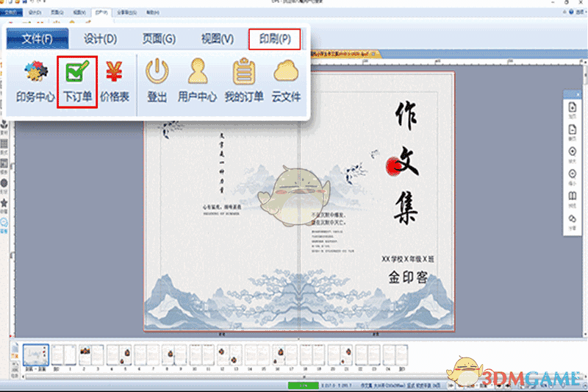Click the red sun graphic on cover

point(393,166)
